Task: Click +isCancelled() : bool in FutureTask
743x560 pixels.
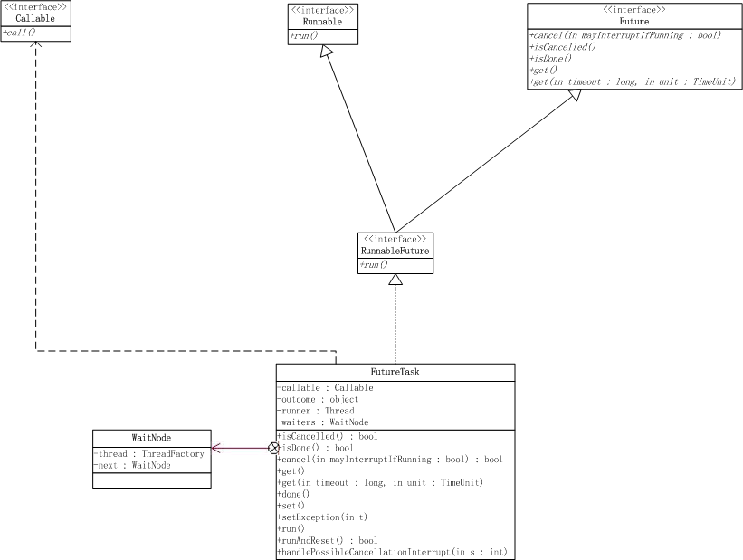Action: coord(328,436)
